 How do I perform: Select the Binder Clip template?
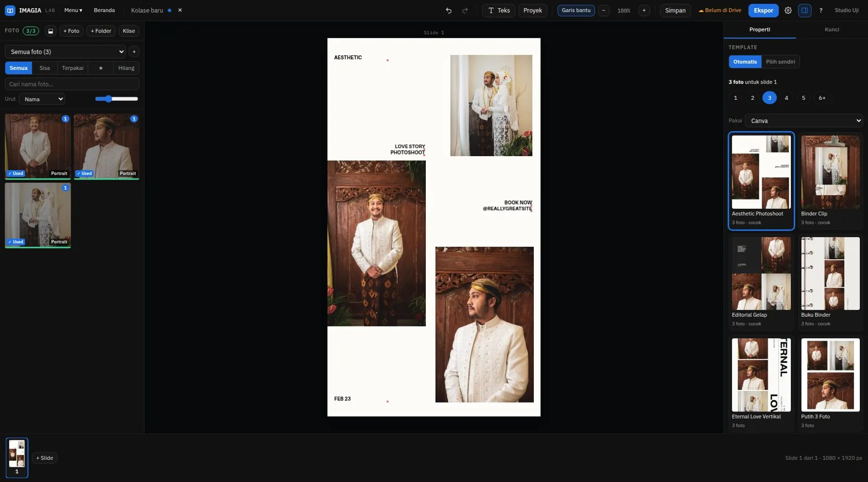coord(830,181)
